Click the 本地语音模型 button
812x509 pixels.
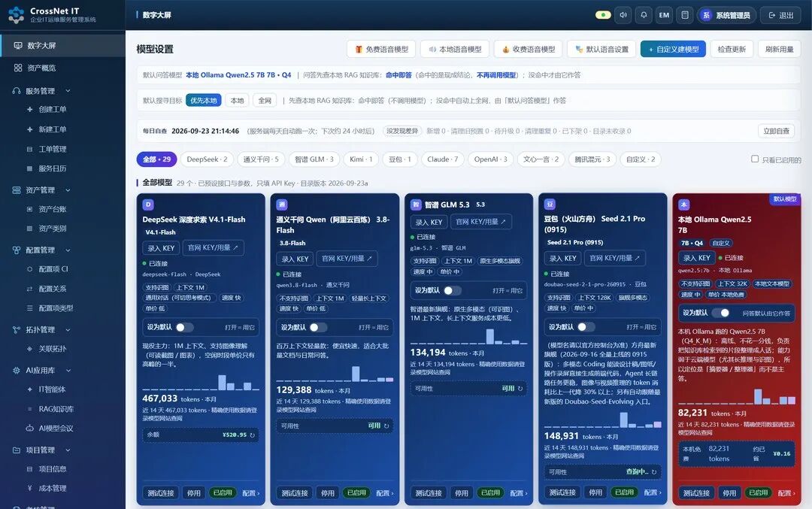click(455, 49)
